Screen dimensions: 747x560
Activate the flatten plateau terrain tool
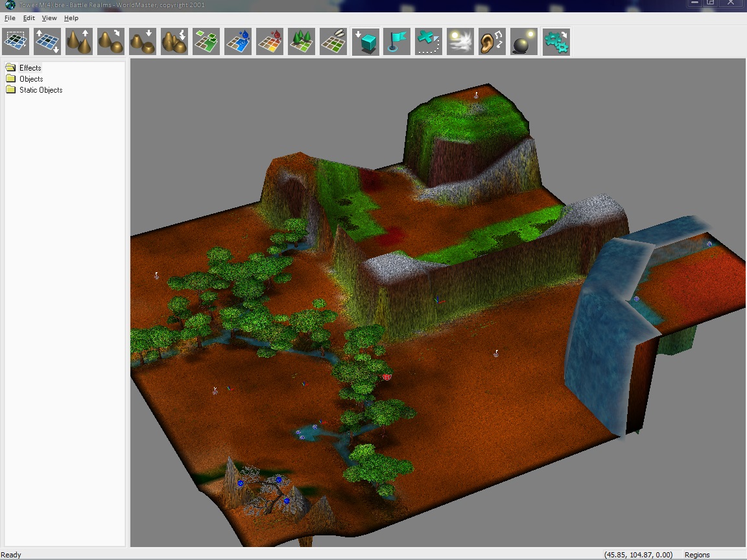pos(143,41)
